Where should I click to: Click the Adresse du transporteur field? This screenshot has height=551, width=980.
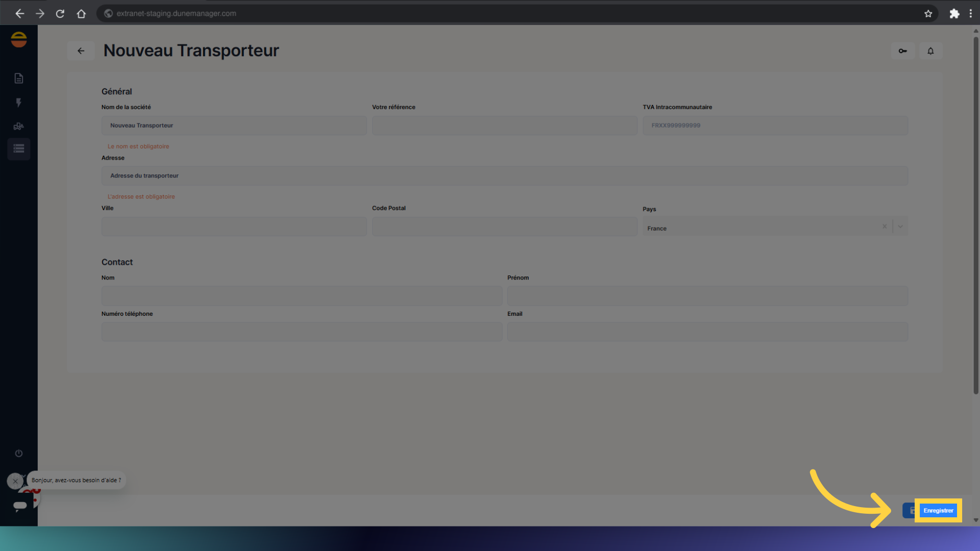point(504,176)
